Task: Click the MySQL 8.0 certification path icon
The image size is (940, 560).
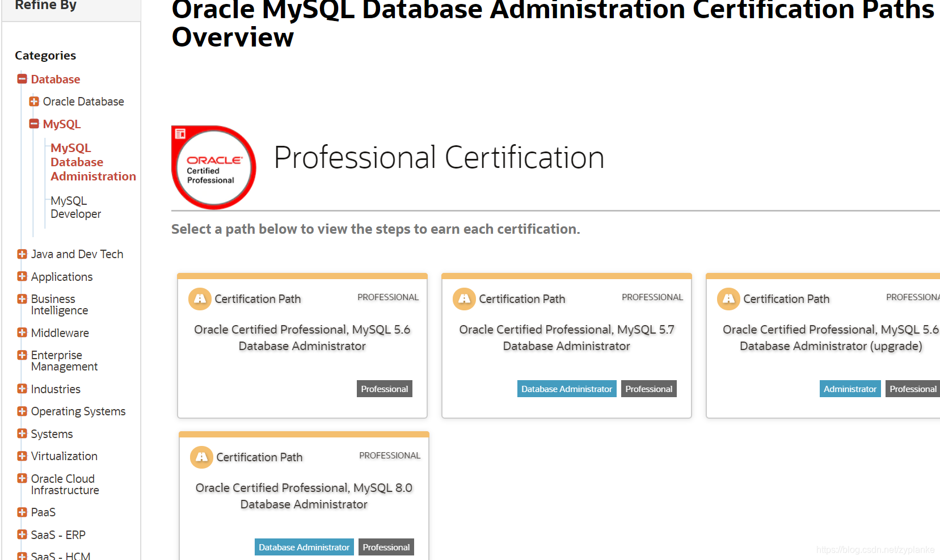Action: click(201, 457)
